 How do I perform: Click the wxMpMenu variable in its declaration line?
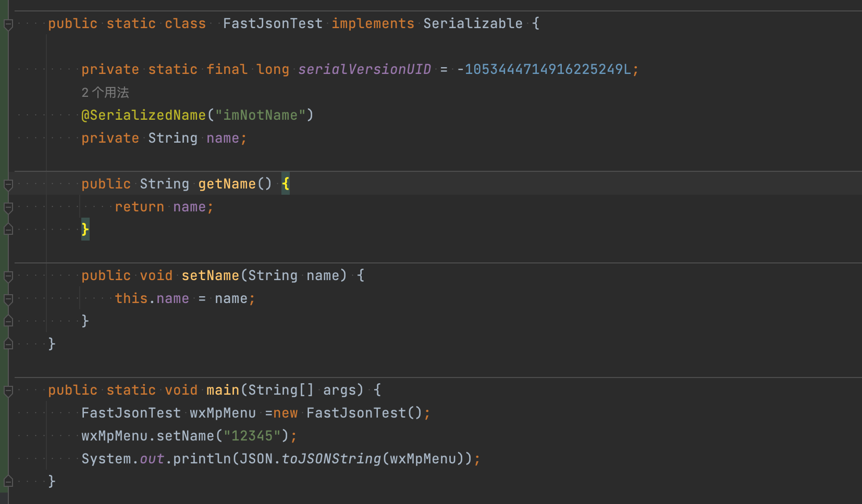(223, 413)
